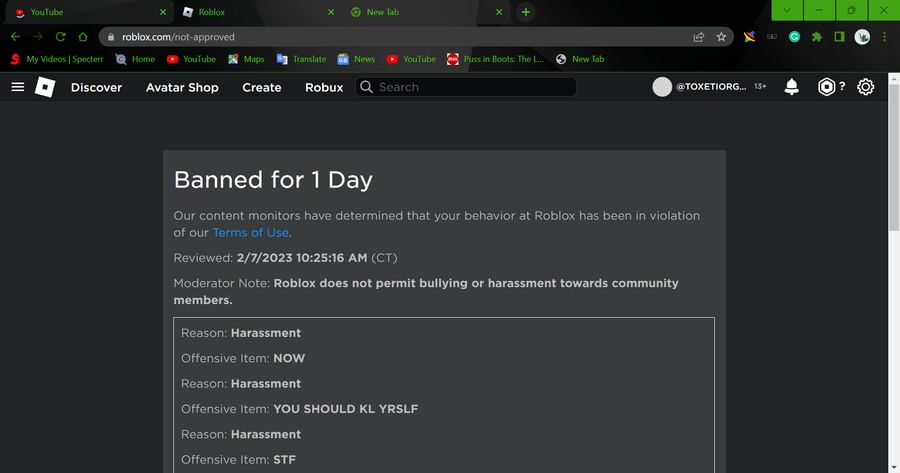Click the Roblox Search input field

tap(465, 87)
